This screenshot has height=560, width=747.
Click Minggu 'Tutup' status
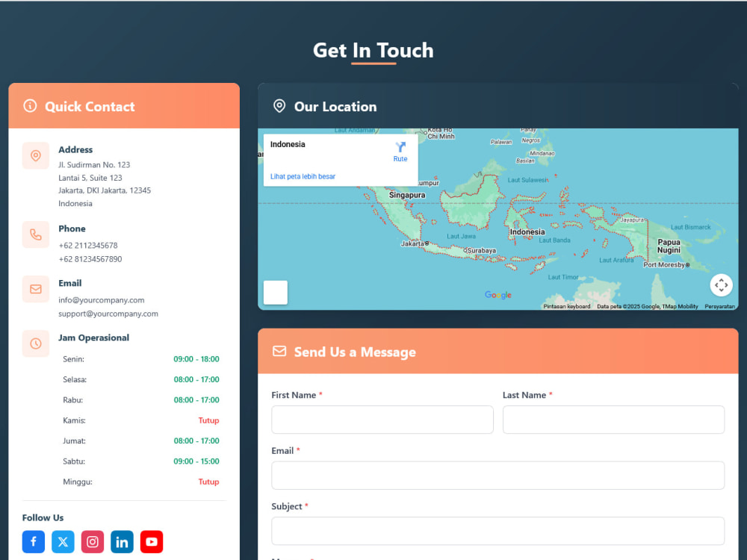pyautogui.click(x=208, y=482)
